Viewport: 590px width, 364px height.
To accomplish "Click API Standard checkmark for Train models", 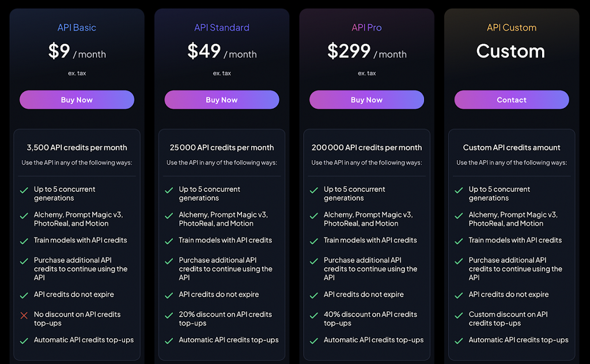I will pyautogui.click(x=169, y=241).
